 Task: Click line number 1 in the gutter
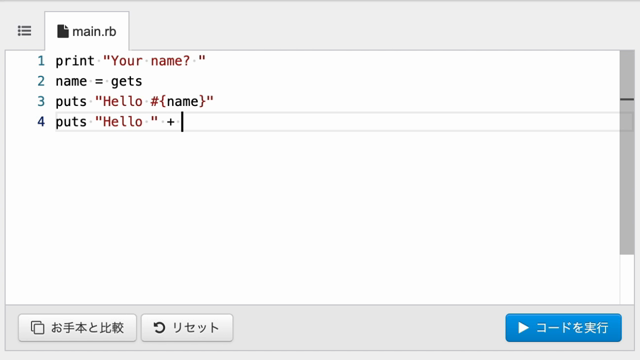tap(41, 61)
